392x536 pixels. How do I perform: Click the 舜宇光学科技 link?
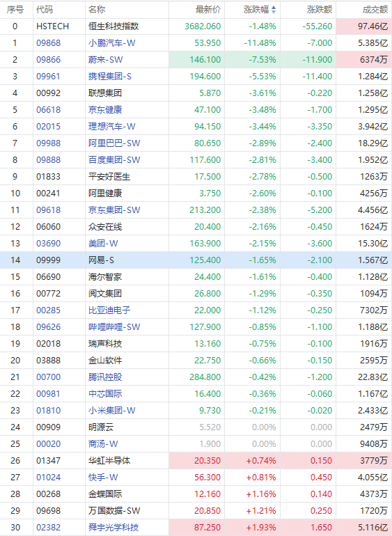click(113, 528)
